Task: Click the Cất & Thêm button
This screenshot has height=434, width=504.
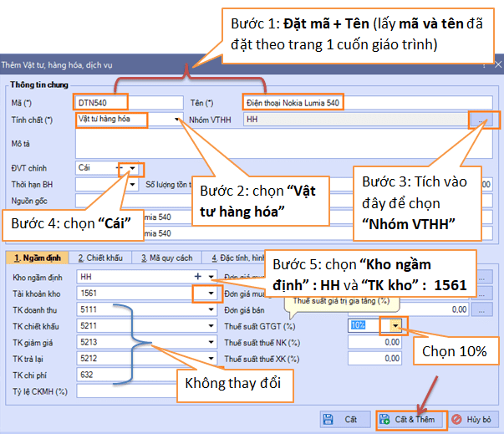Action: [410, 418]
